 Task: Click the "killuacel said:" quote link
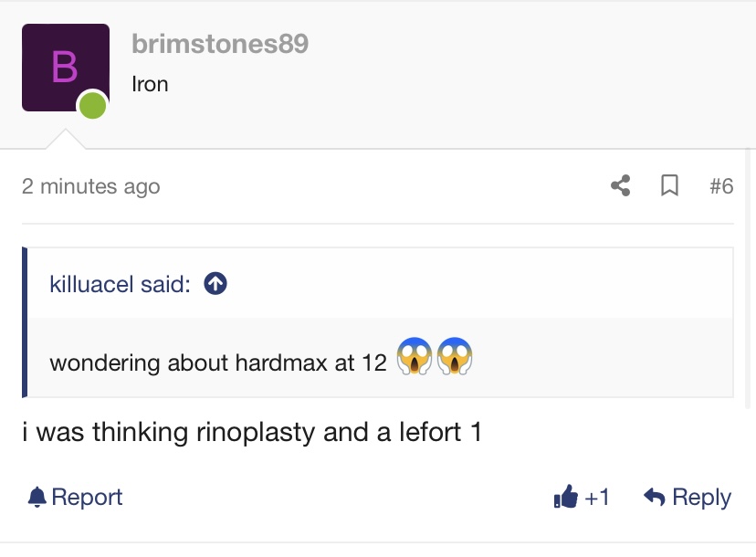120,284
